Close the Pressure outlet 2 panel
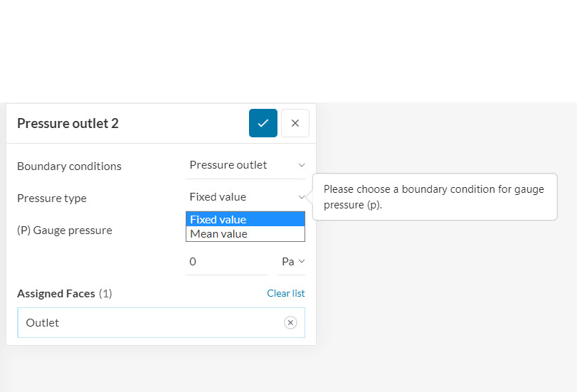Screen dimensions: 577x392 [x=295, y=123]
